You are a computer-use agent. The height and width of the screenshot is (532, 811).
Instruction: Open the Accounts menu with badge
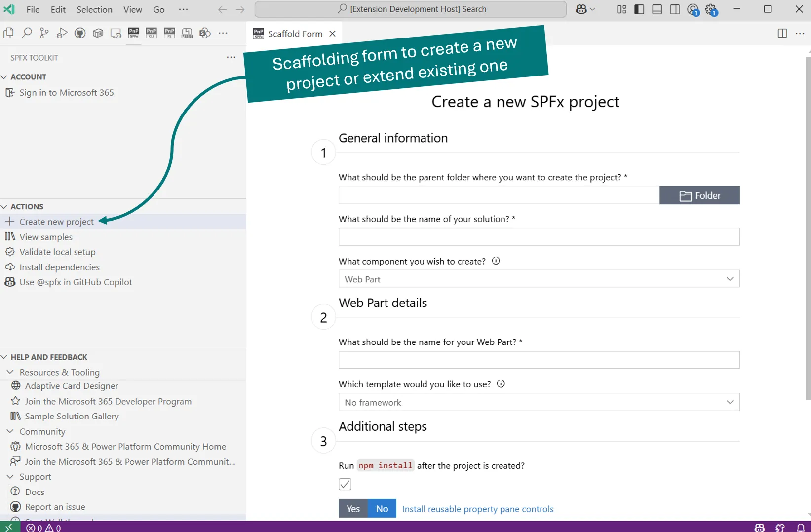[x=694, y=10]
